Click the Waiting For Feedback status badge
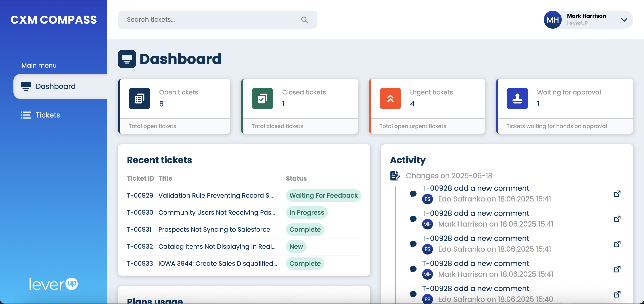The width and height of the screenshot is (644, 304). [323, 195]
